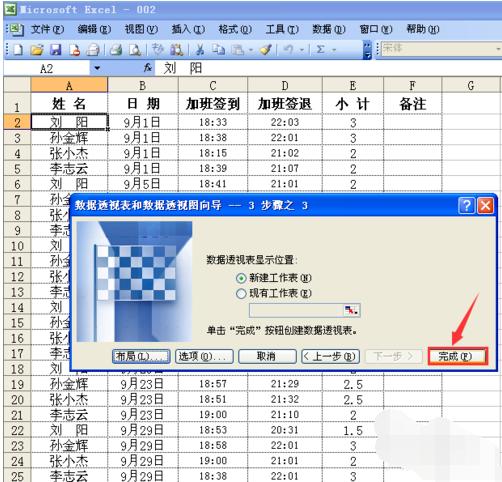The height and width of the screenshot is (482, 502).
Task: Click the Print Preview icon
Action: [135, 50]
